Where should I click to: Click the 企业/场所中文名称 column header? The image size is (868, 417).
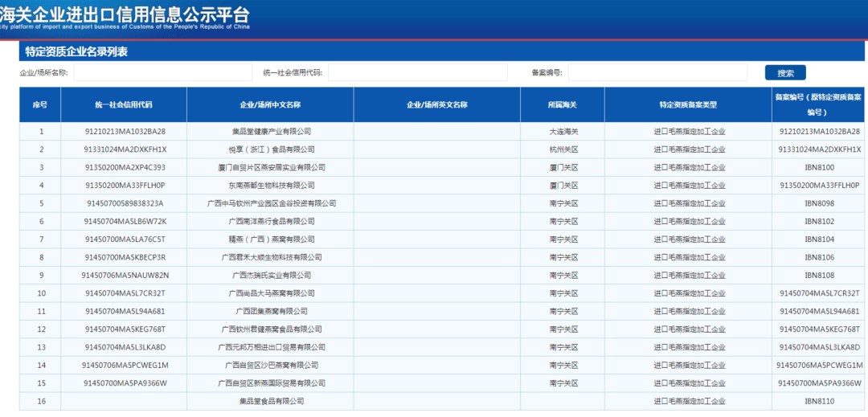270,105
